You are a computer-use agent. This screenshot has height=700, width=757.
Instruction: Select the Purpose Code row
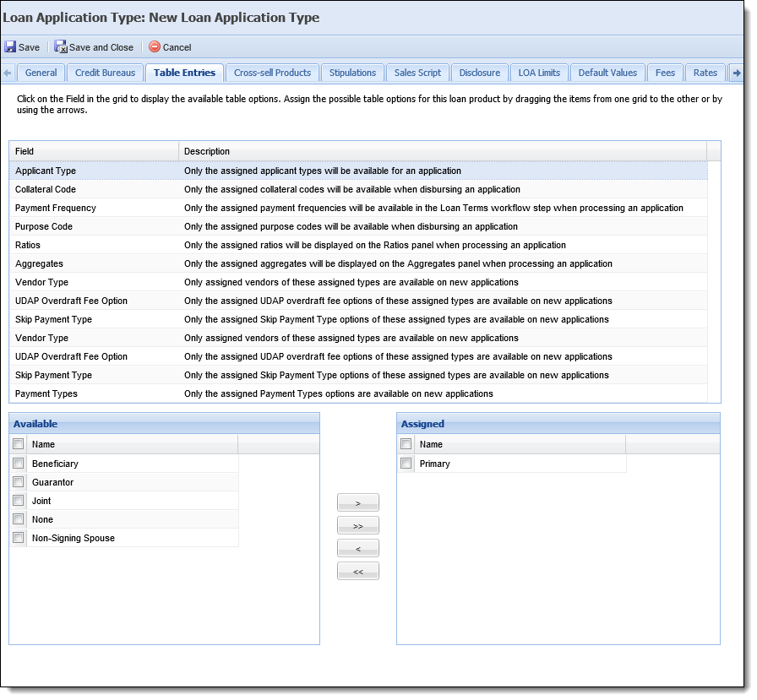tap(358, 226)
